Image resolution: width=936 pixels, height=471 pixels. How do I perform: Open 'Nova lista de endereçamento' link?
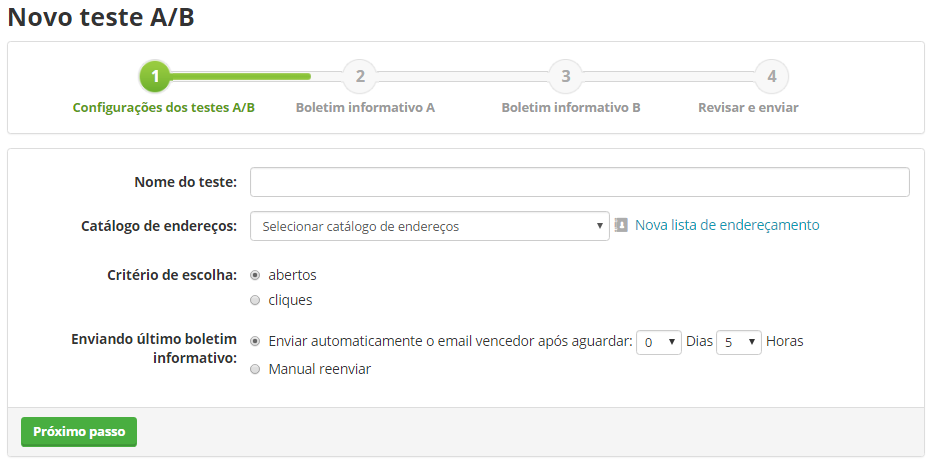(x=727, y=225)
